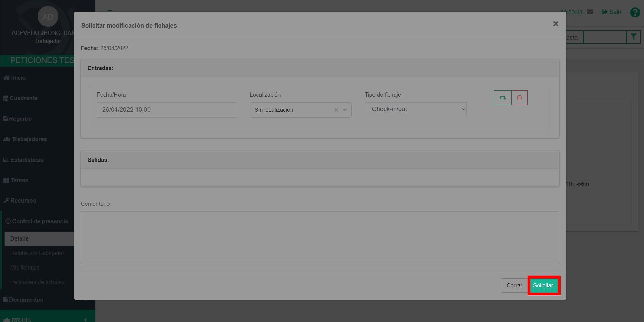Delete the entry with trash icon

519,98
